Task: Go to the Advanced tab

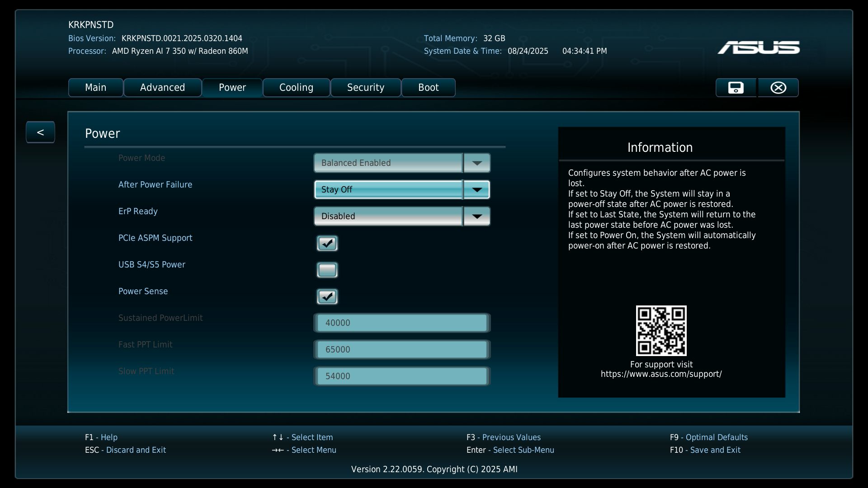Action: tap(162, 88)
